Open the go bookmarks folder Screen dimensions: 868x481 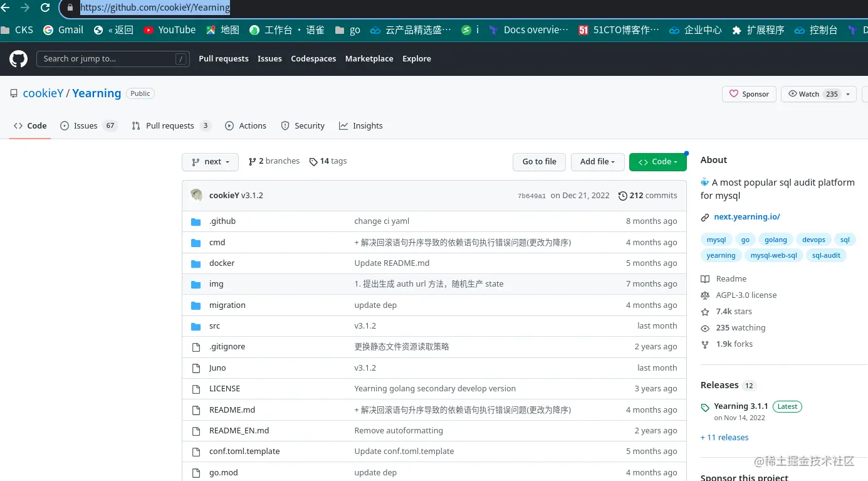[x=348, y=29]
